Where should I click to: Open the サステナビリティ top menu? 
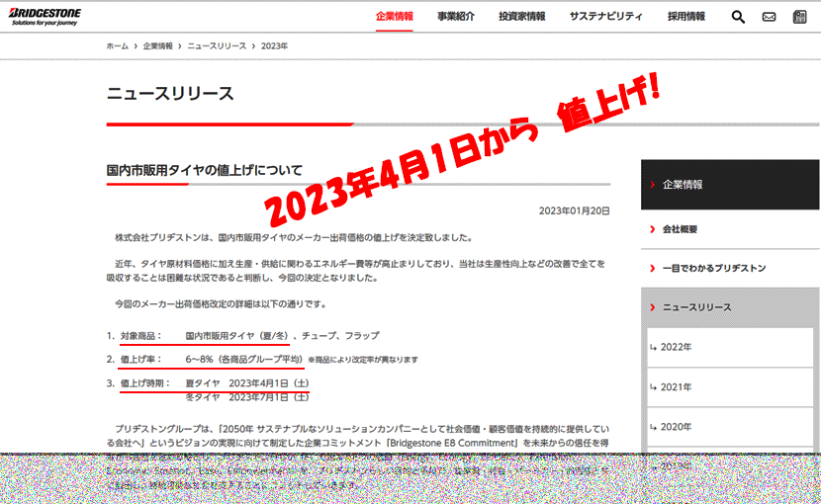(605, 16)
